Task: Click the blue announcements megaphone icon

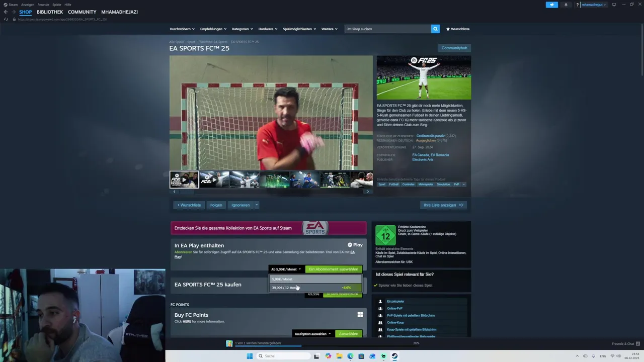Action: coord(552,5)
